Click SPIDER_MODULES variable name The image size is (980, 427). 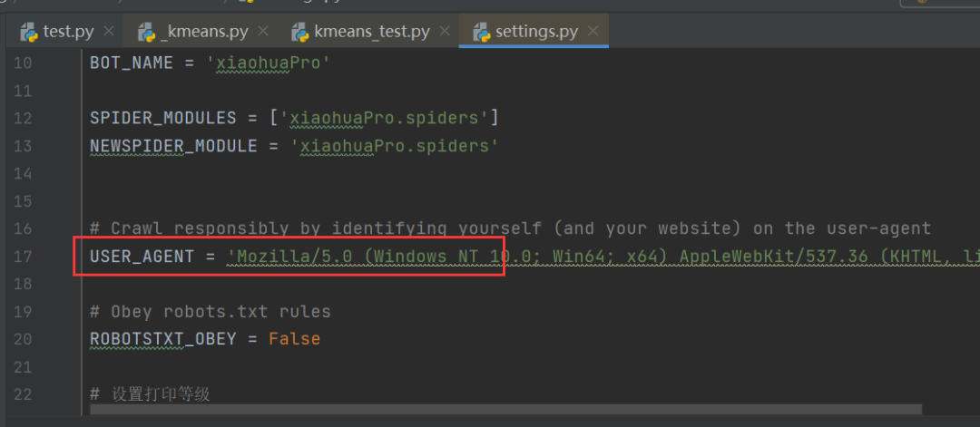point(163,118)
